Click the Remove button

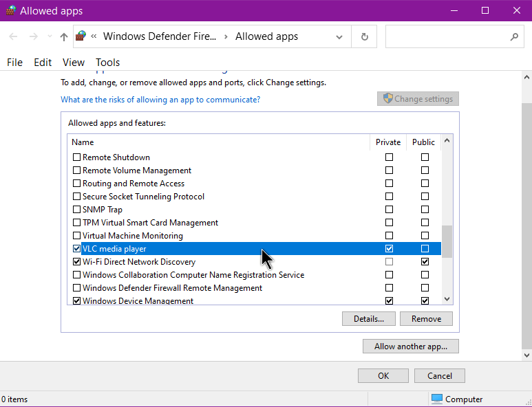pyautogui.click(x=426, y=319)
